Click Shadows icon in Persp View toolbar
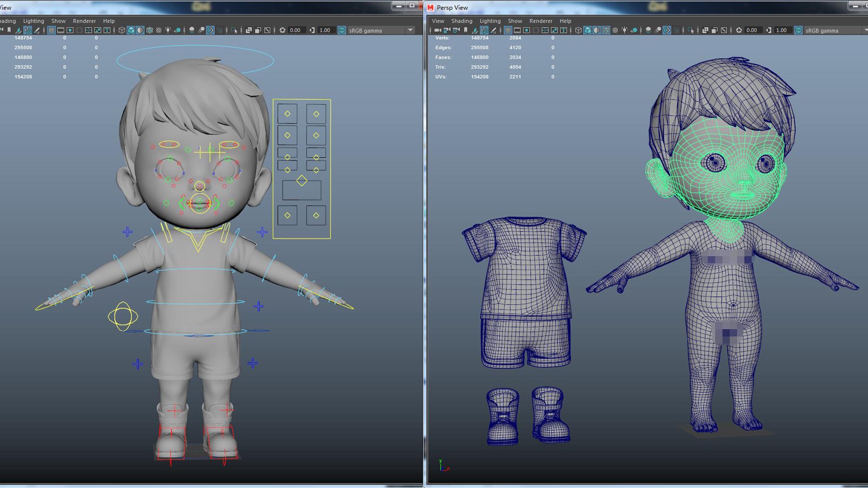The image size is (868, 488). pyautogui.click(x=634, y=30)
